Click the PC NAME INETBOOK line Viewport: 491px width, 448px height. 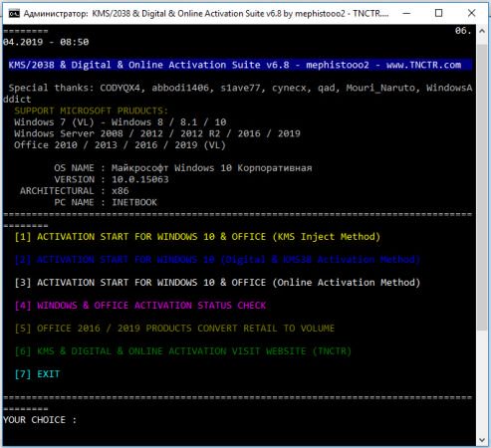coord(106,202)
